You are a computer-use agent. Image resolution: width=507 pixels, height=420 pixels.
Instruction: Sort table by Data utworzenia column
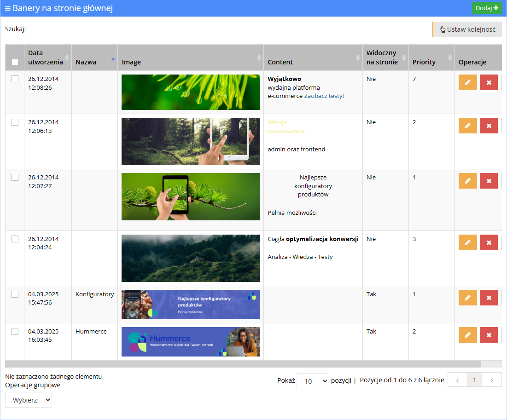tap(48, 58)
